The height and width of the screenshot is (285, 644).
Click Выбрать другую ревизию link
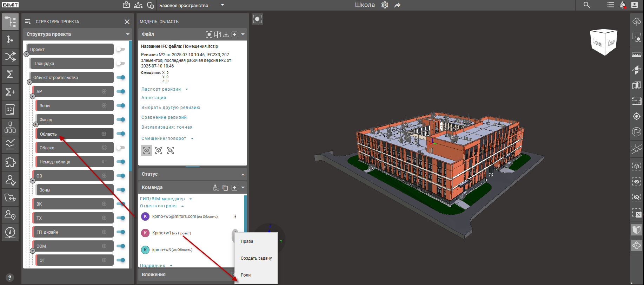[171, 108]
